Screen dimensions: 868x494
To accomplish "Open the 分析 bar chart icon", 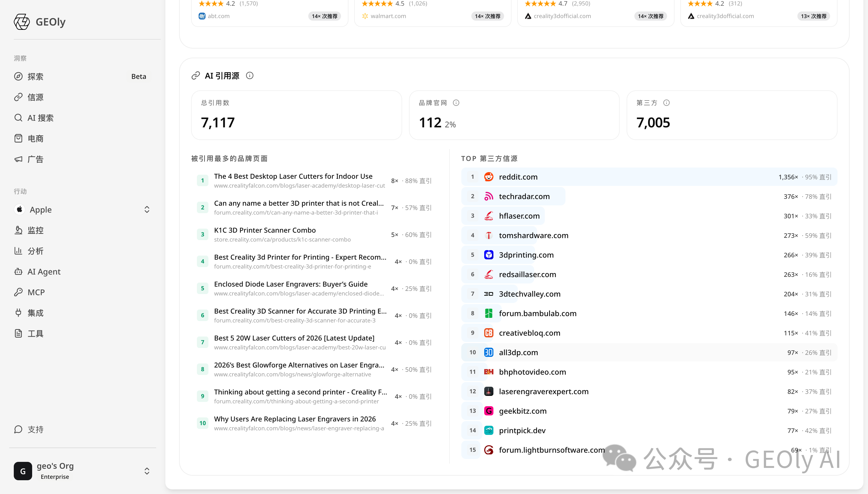I will 18,251.
